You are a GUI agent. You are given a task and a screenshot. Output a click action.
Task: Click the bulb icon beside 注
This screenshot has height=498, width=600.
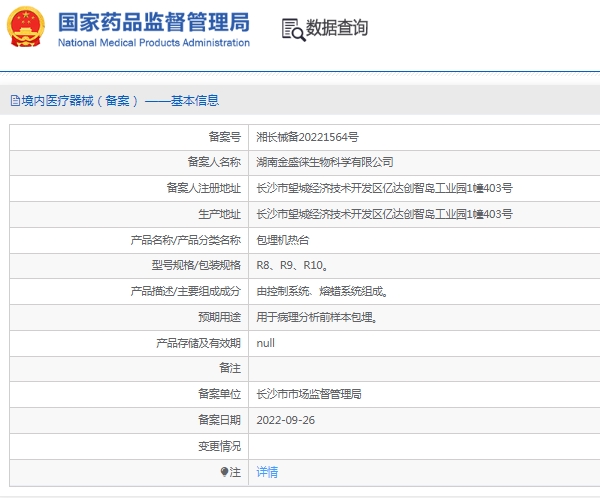(x=224, y=472)
